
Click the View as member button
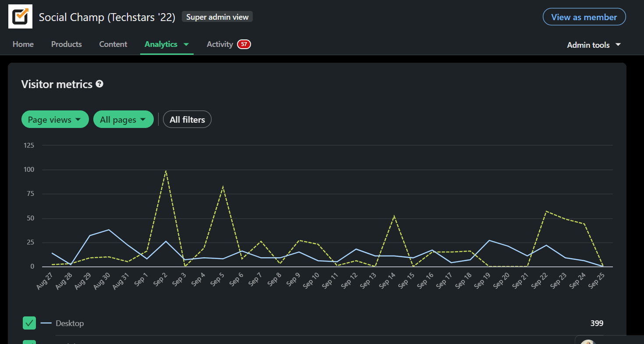584,17
